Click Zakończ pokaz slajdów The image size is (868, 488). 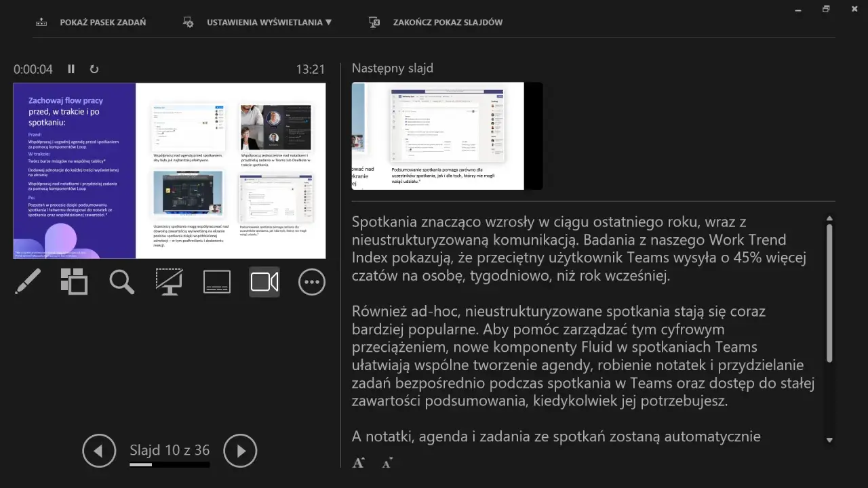[x=448, y=22]
